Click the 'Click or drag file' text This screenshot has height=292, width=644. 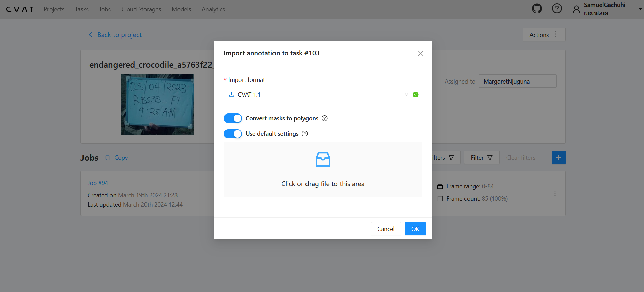pyautogui.click(x=323, y=184)
